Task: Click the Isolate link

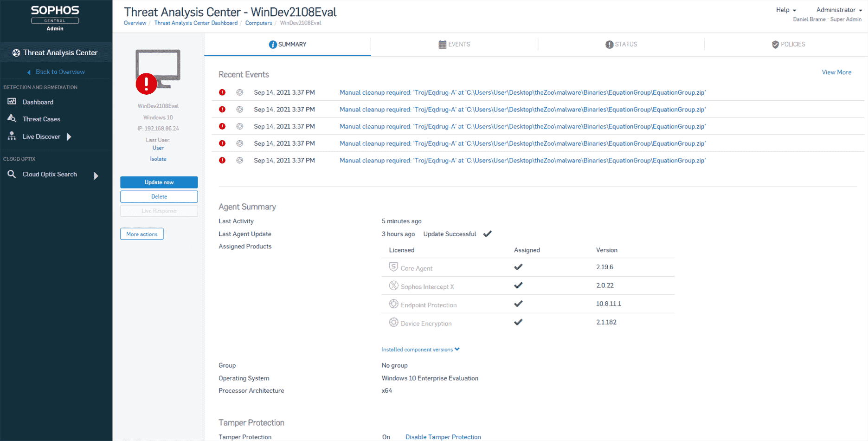Action: (x=158, y=159)
